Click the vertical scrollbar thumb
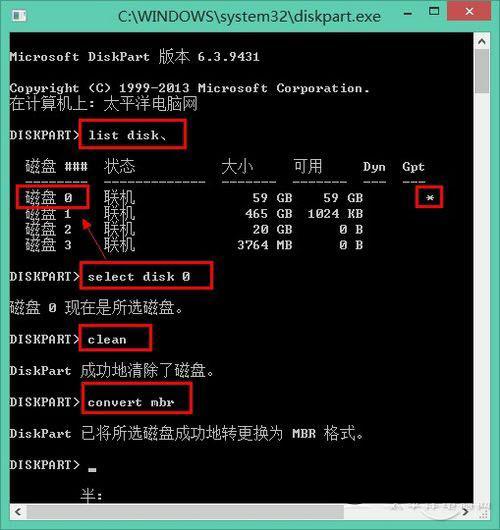 482,72
